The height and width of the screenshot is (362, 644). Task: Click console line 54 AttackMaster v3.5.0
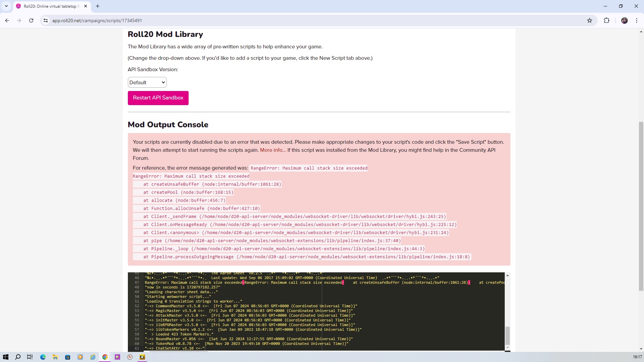coord(250,315)
